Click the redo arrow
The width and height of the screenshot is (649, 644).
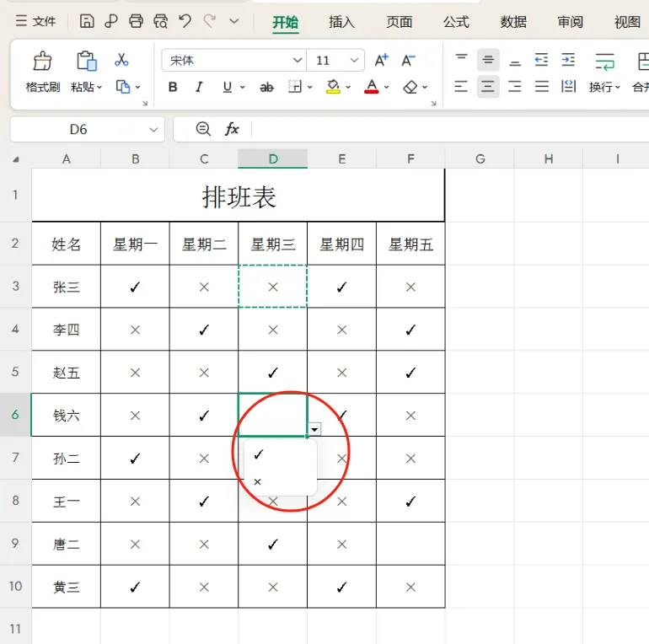click(210, 21)
